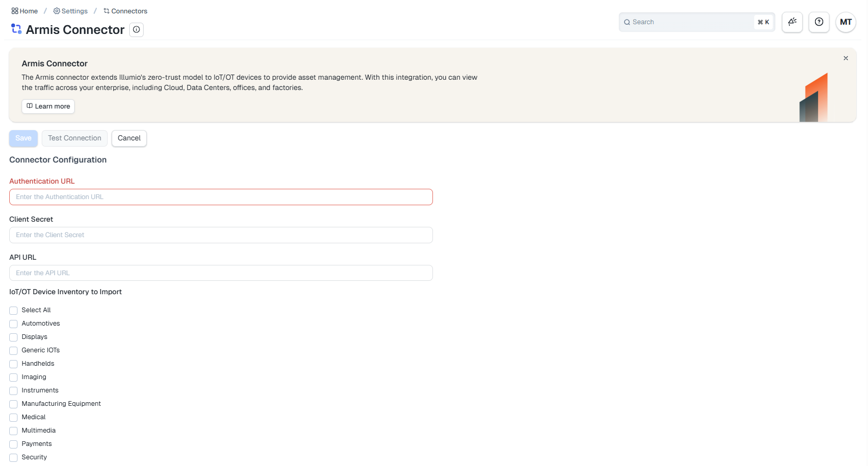Enable the Payments checkbox

click(x=13, y=444)
